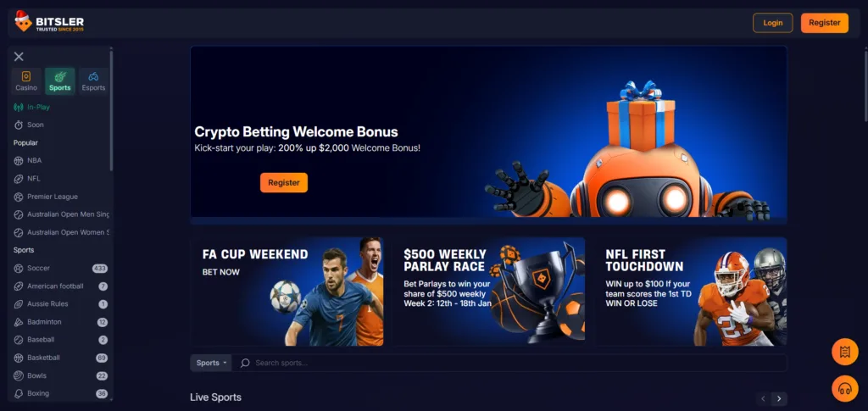Image resolution: width=868 pixels, height=411 pixels.
Task: Open the bet slip icon button
Action: [x=845, y=352]
